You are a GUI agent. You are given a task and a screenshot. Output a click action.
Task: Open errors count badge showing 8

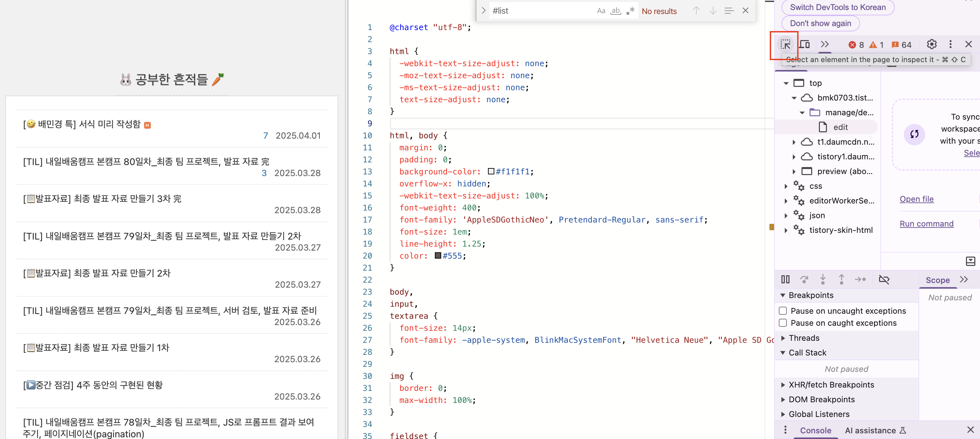[x=856, y=45]
